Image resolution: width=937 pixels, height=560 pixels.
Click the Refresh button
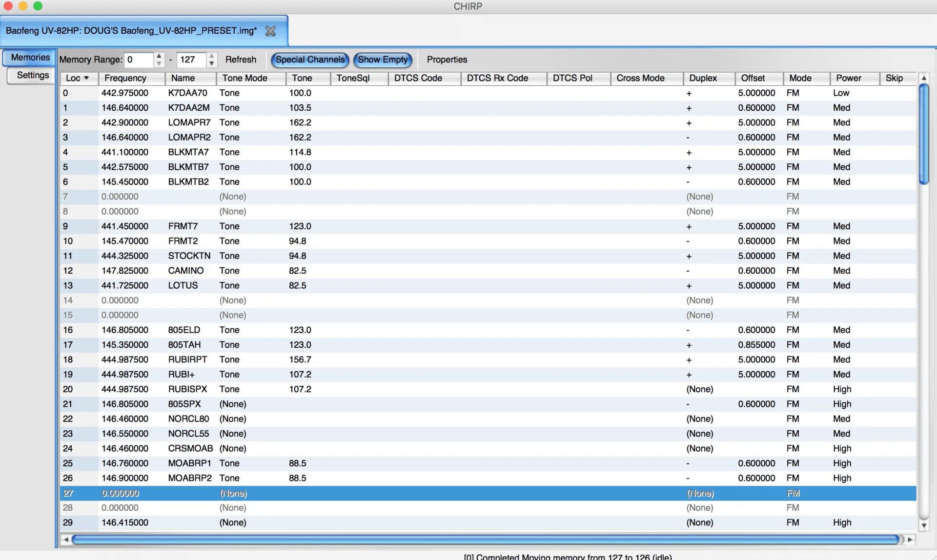coord(241,60)
